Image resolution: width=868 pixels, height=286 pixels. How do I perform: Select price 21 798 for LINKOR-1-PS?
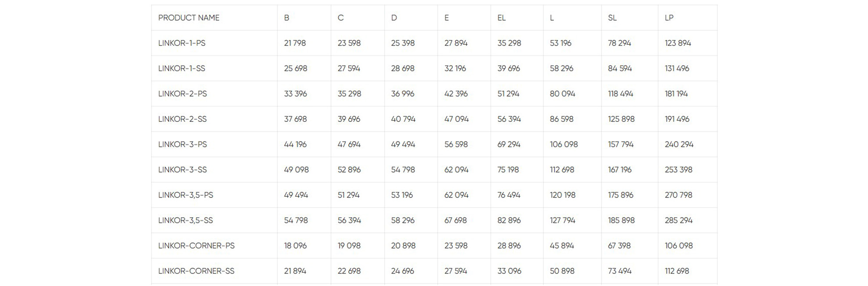295,43
